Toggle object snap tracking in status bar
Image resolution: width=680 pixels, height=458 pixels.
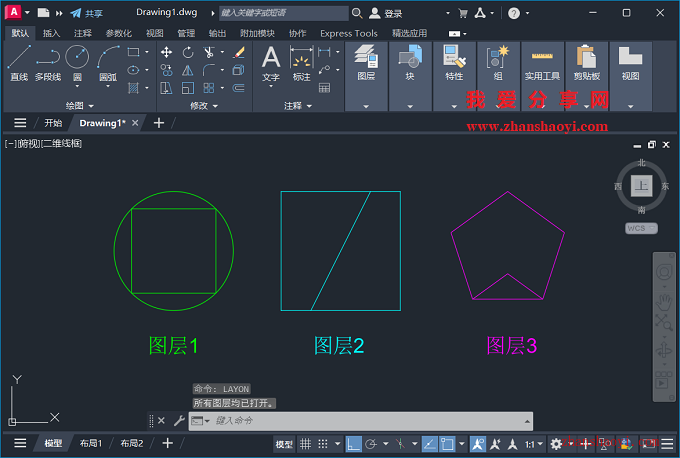pyautogui.click(x=429, y=444)
